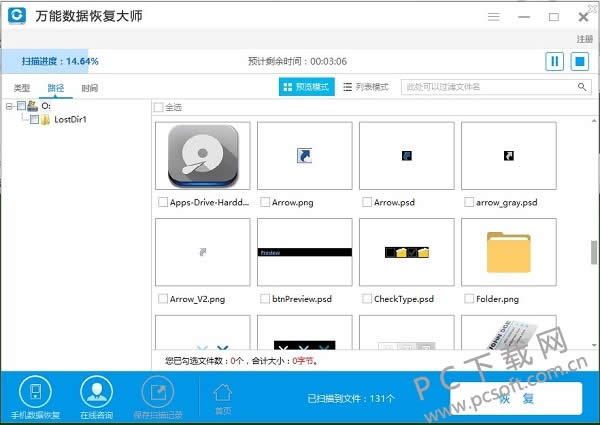
Task: Open the hamburger menu in the title bar
Action: (x=494, y=16)
